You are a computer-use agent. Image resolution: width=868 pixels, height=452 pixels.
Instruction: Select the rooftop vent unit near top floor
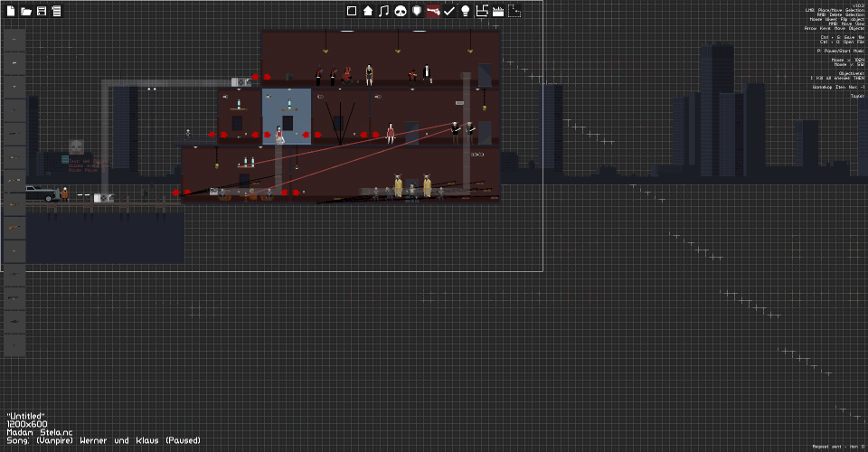click(241, 82)
